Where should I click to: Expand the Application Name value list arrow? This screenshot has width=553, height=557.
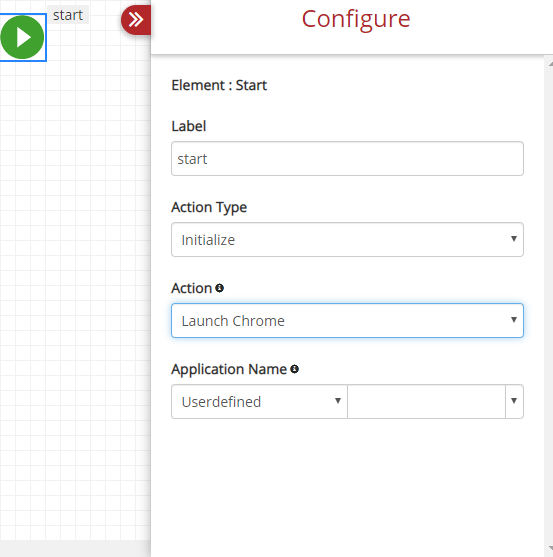pos(514,401)
